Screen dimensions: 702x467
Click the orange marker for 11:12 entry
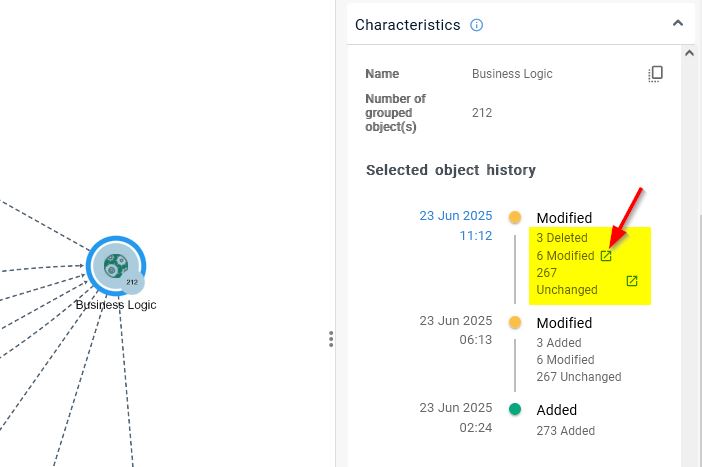[x=515, y=218]
